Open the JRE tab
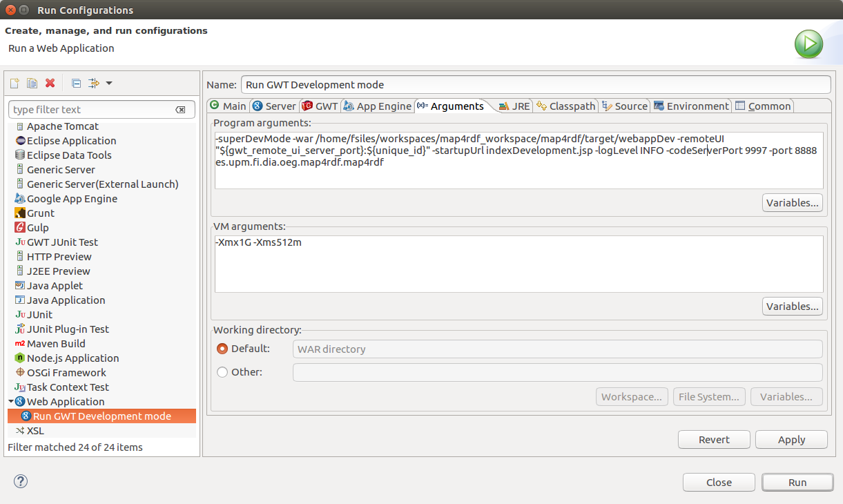This screenshot has width=843, height=504. coord(514,106)
